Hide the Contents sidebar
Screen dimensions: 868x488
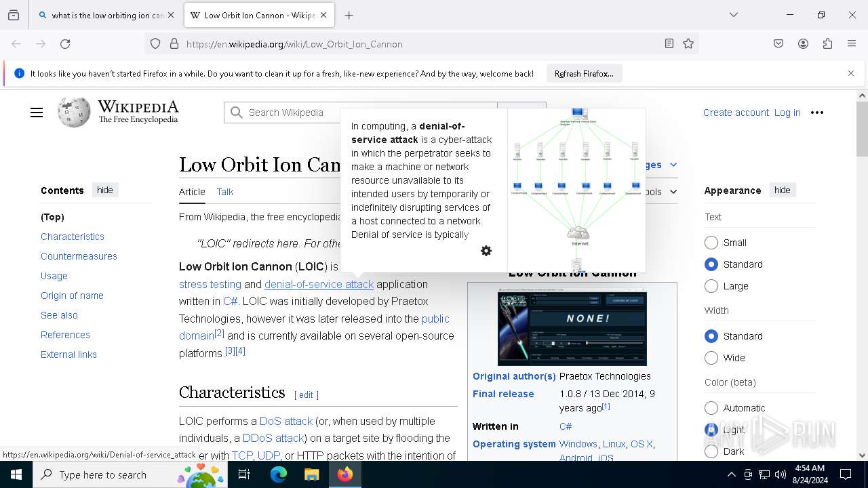[x=105, y=190]
